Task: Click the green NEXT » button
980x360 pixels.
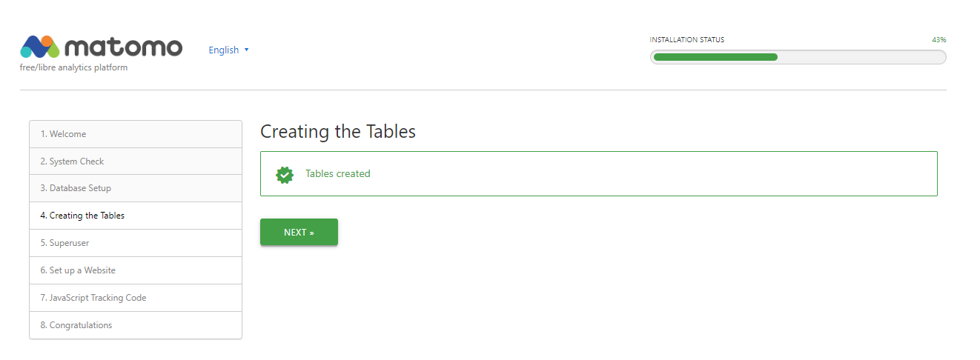Action: pos(299,232)
